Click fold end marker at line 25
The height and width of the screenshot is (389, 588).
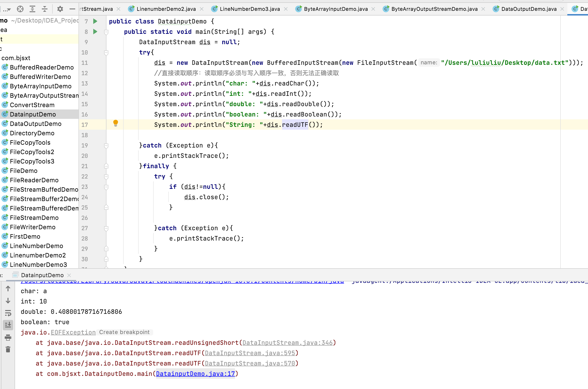106,207
